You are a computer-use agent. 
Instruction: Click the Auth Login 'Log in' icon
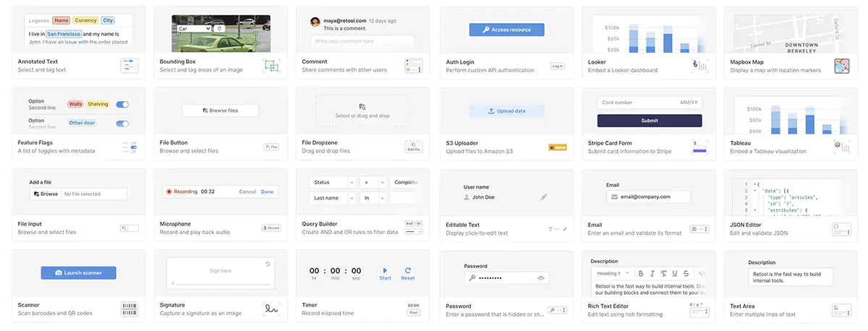tap(557, 66)
